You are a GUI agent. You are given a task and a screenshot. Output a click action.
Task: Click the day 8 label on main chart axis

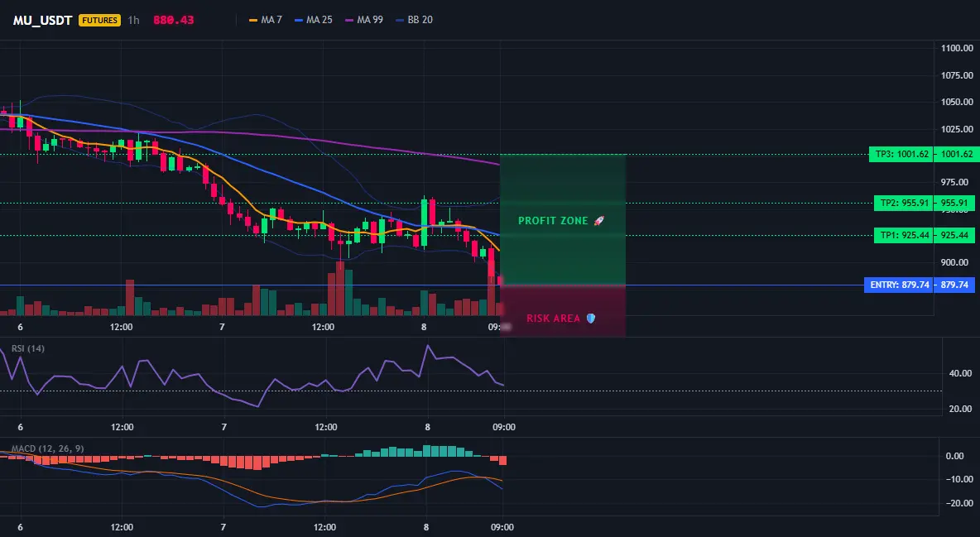click(424, 327)
